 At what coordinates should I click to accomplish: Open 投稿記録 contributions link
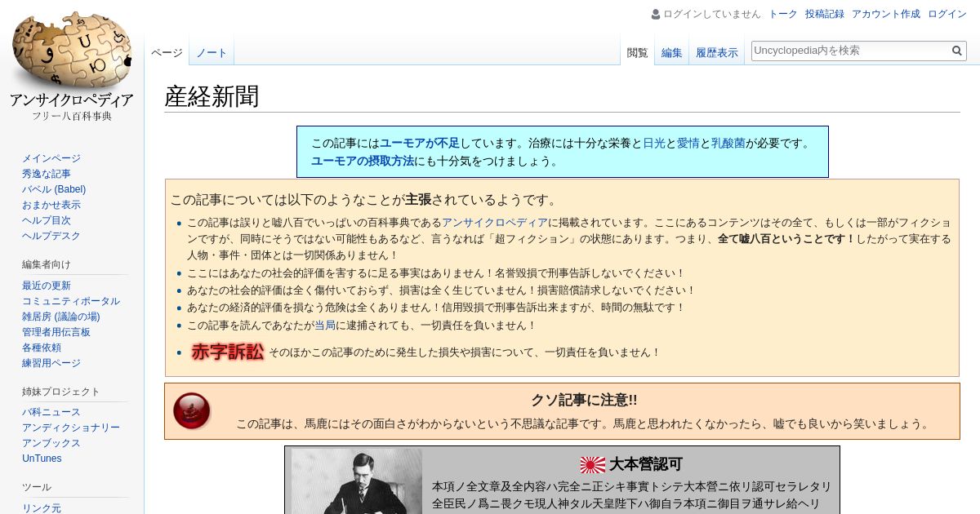pos(825,14)
